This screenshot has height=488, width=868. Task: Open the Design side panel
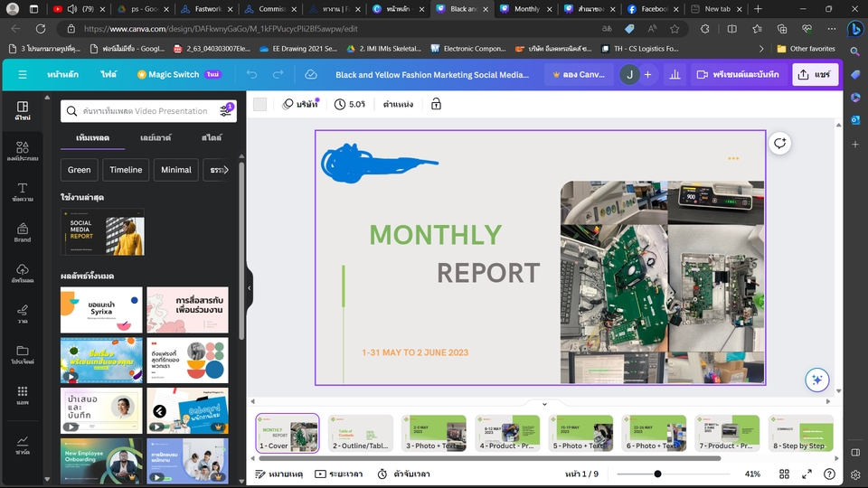click(22, 110)
